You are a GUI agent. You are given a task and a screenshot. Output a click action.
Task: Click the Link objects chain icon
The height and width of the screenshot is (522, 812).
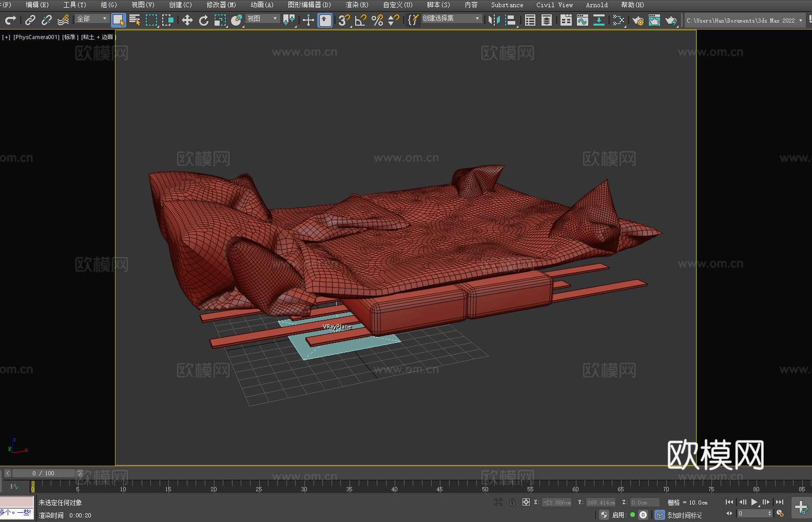pos(30,20)
